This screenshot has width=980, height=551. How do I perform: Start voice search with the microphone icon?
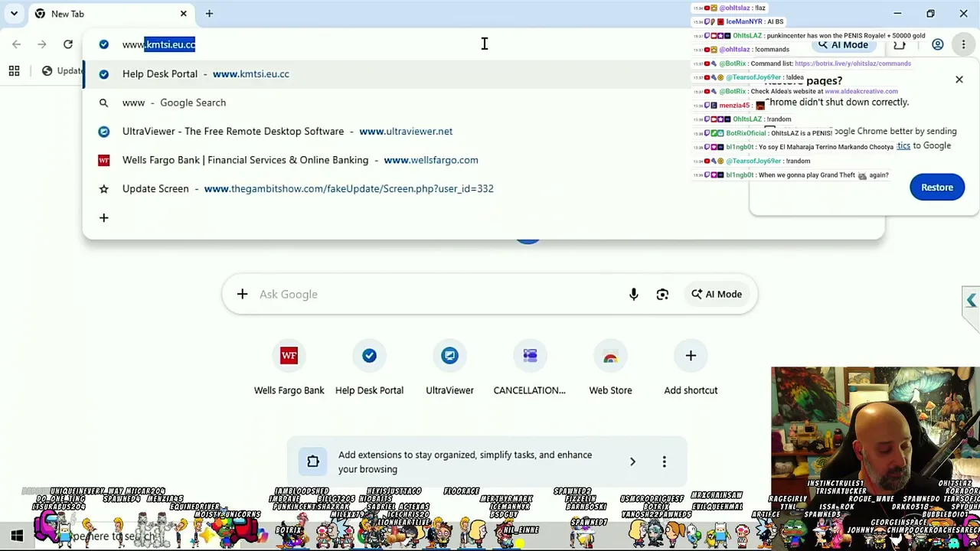(x=634, y=295)
